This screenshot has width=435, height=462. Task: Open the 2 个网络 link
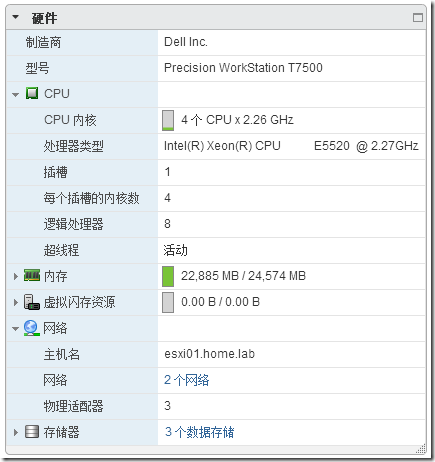pos(187,380)
